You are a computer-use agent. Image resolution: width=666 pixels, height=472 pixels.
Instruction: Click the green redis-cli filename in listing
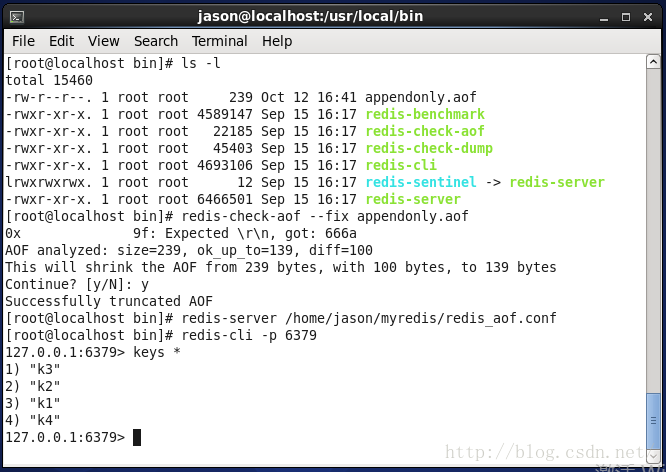point(401,165)
